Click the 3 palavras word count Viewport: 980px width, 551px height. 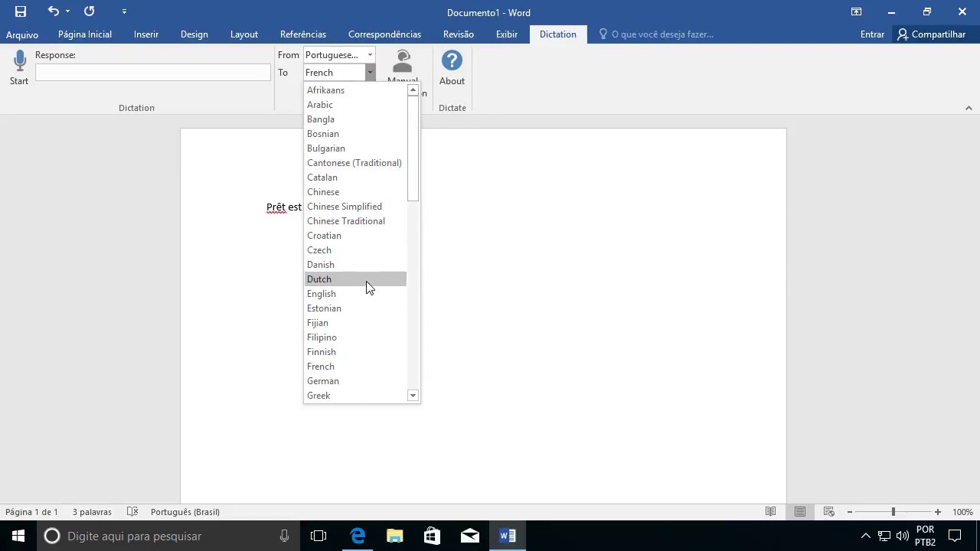click(92, 512)
